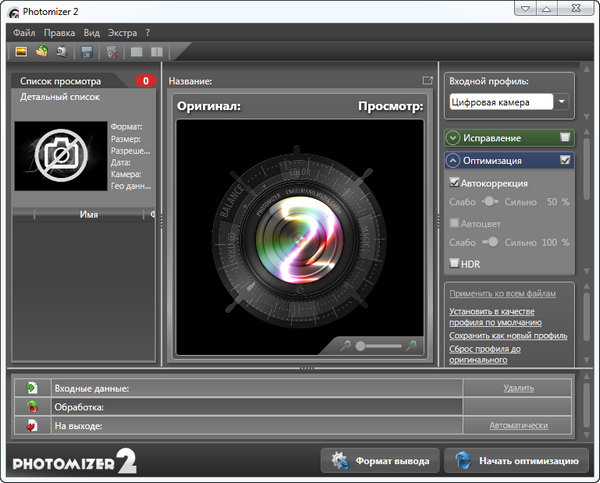
Task: Open the Входной профиль dropdown arrow
Action: click(562, 102)
